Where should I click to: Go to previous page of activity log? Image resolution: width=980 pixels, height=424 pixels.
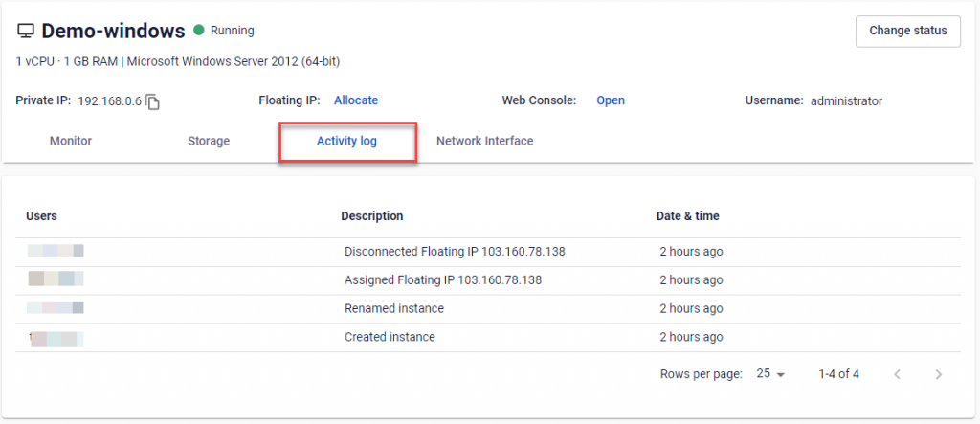click(x=897, y=374)
